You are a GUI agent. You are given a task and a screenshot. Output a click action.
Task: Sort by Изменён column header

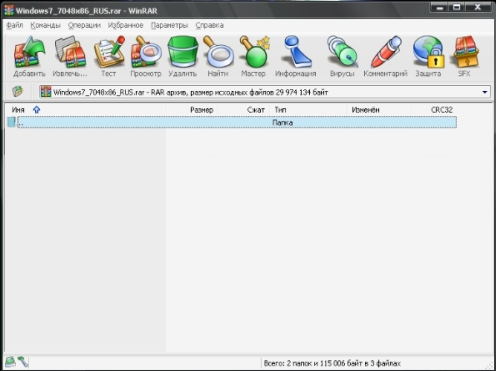[x=380, y=110]
